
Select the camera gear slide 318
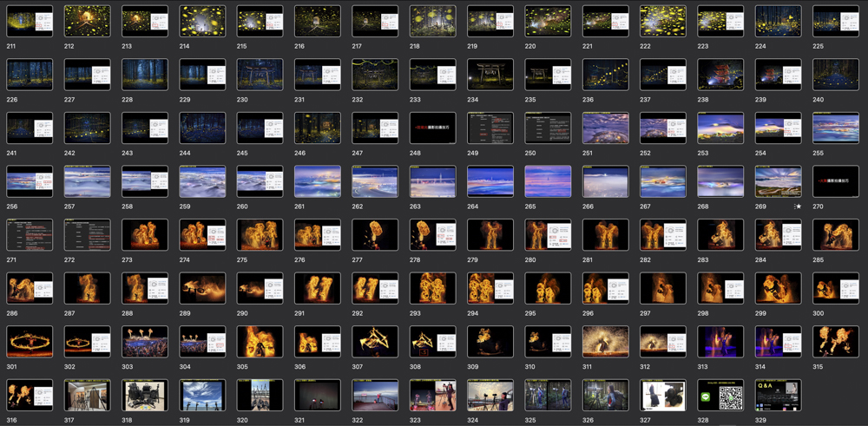click(145, 396)
